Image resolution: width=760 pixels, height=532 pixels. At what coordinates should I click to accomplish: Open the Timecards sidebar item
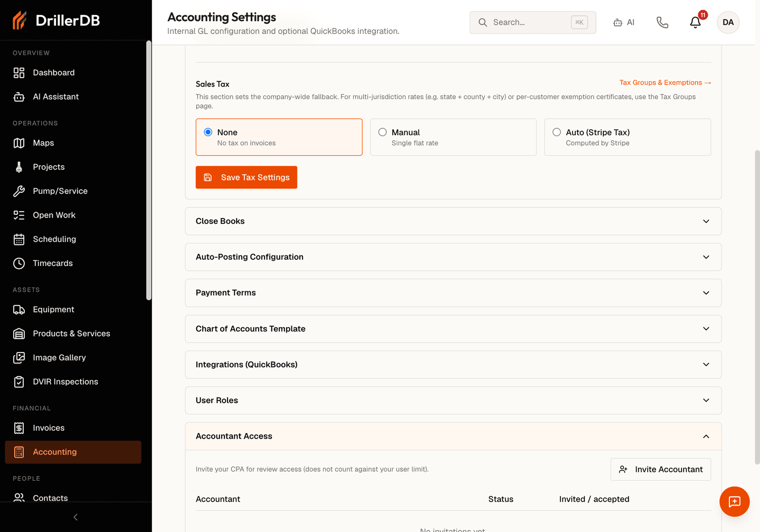(73, 263)
